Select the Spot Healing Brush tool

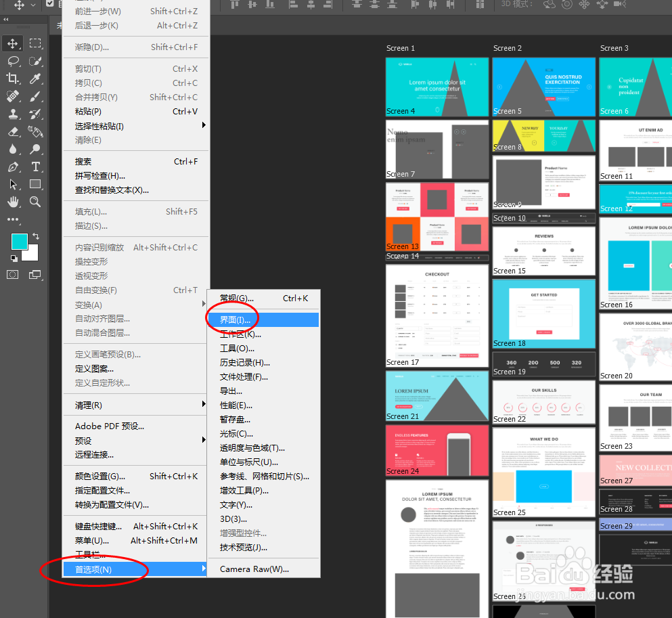pyautogui.click(x=13, y=96)
